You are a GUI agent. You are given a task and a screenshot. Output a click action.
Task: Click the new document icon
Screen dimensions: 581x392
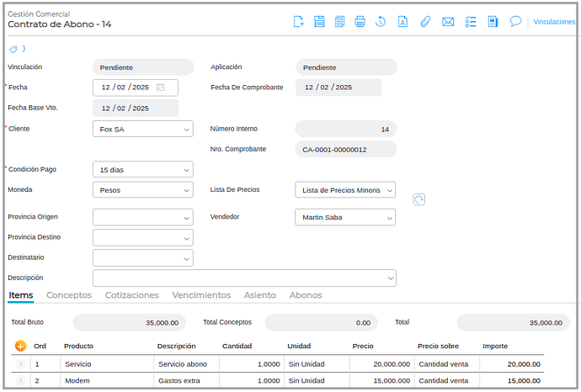pos(299,22)
